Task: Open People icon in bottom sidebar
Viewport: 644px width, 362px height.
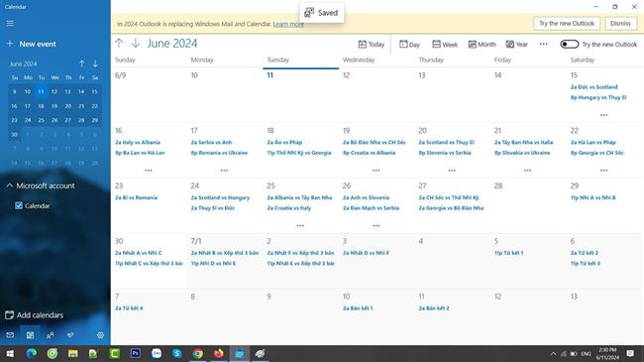Action: (x=51, y=335)
